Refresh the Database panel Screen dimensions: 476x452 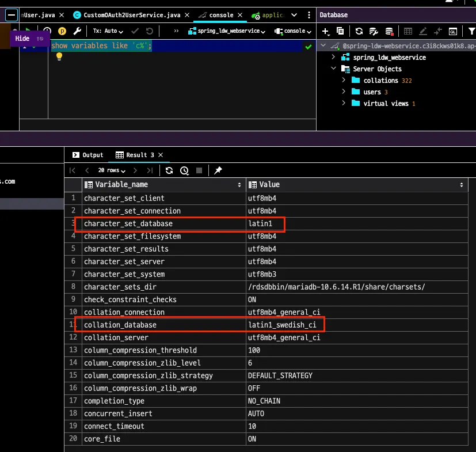click(x=359, y=31)
